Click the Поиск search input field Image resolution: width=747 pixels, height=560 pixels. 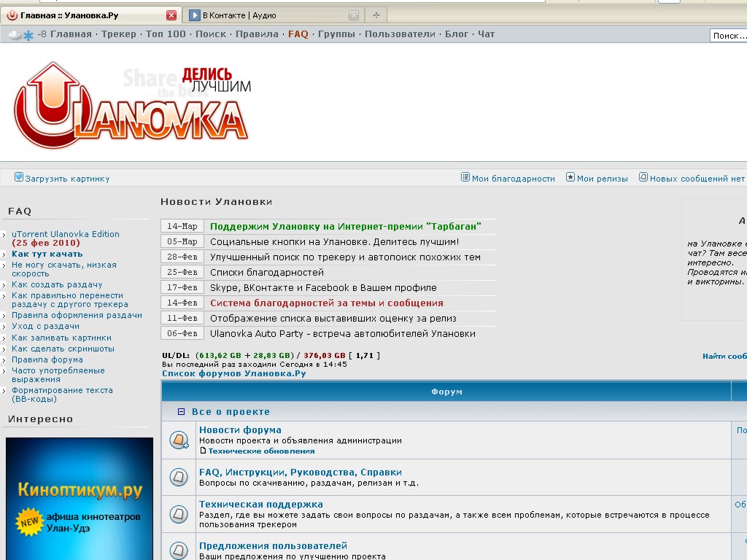point(727,36)
